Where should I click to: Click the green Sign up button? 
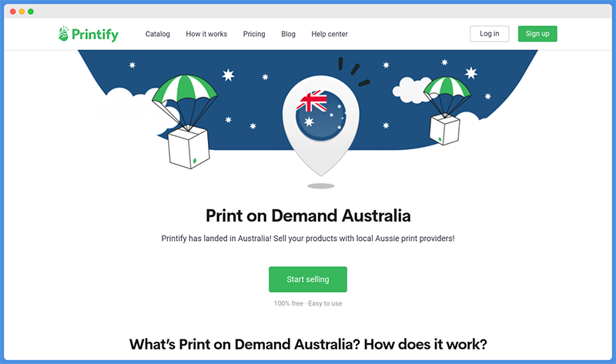[537, 34]
